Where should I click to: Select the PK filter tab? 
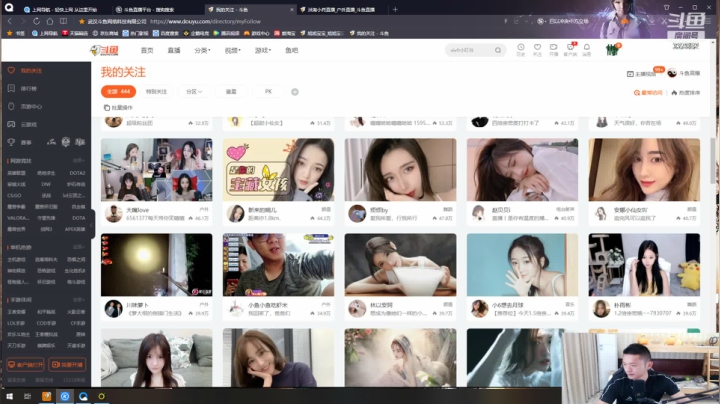click(269, 92)
